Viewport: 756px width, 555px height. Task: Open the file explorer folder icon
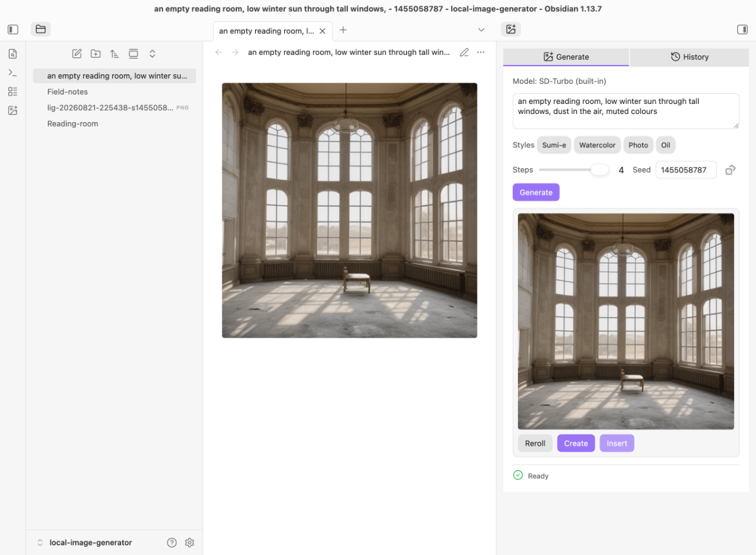coord(40,30)
